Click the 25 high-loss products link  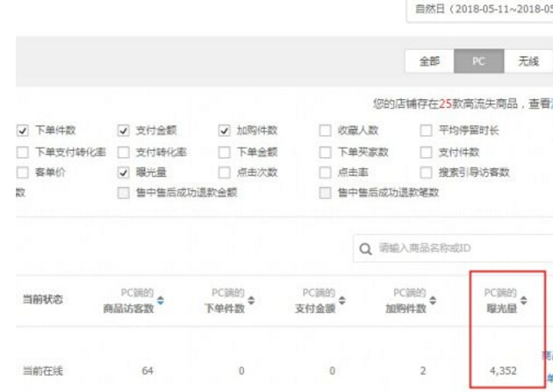tap(446, 103)
